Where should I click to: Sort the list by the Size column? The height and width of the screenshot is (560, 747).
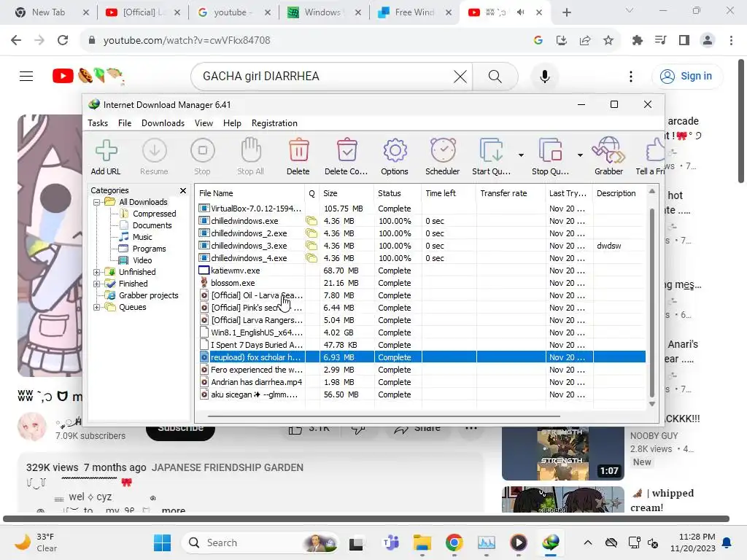(x=347, y=193)
